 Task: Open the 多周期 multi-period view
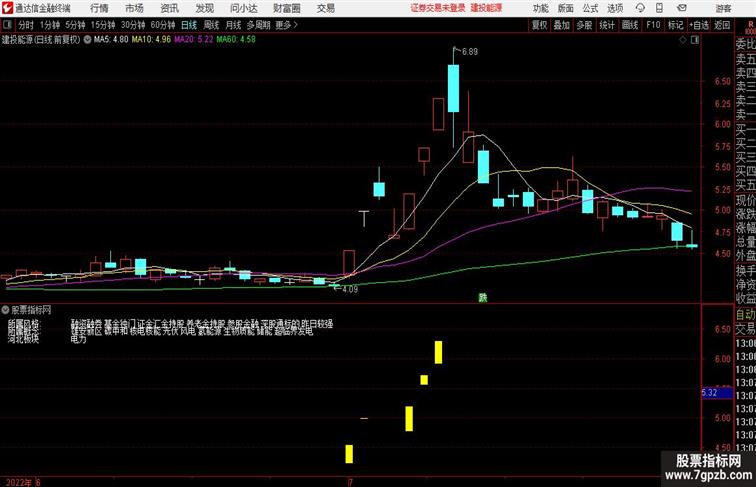[258, 25]
